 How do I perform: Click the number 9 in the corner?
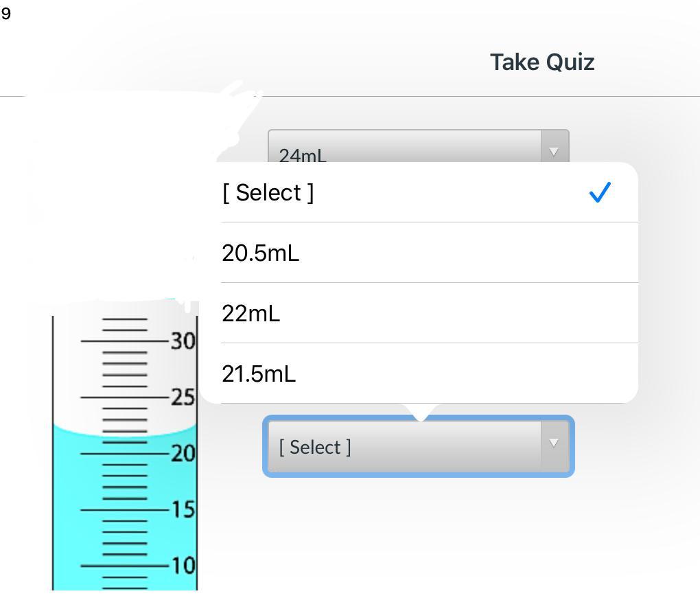click(5, 14)
